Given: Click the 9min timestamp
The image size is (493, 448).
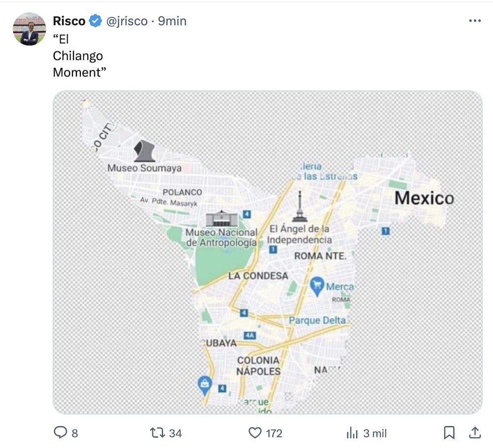Looking at the screenshot, I should pyautogui.click(x=172, y=21).
